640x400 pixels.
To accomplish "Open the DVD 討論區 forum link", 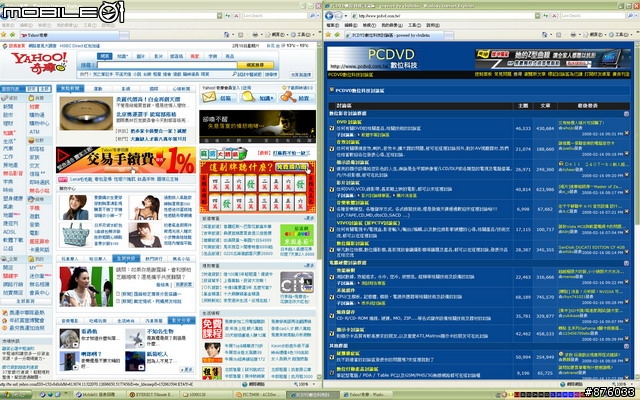I will (x=349, y=122).
